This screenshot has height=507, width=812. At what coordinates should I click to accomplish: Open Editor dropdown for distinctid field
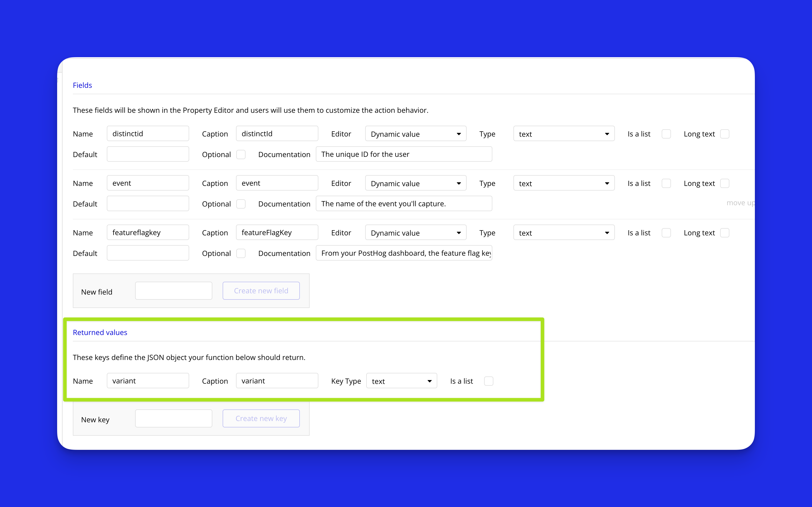416,134
